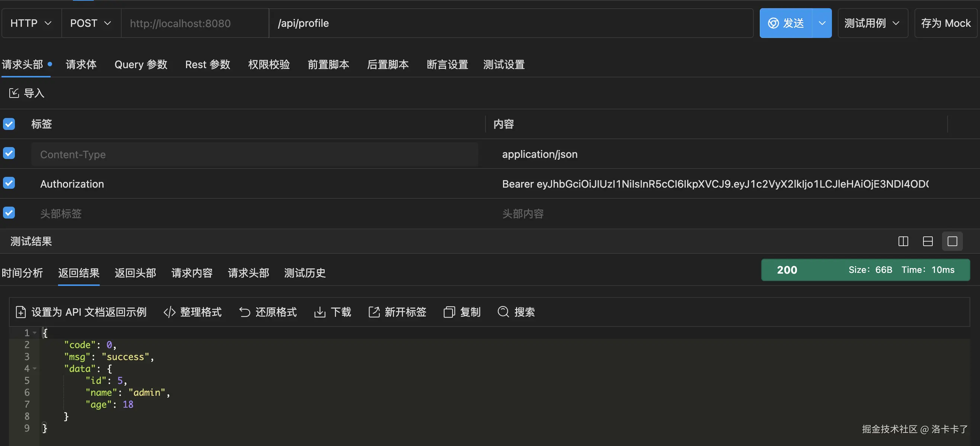Click the application/json header value
Screen dimensions: 980x446
point(540,154)
